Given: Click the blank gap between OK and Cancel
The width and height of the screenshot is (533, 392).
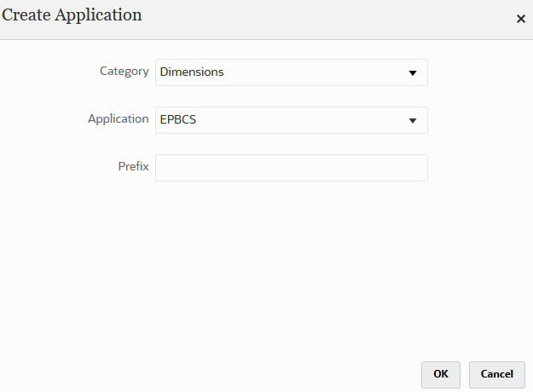Looking at the screenshot, I should (x=465, y=373).
